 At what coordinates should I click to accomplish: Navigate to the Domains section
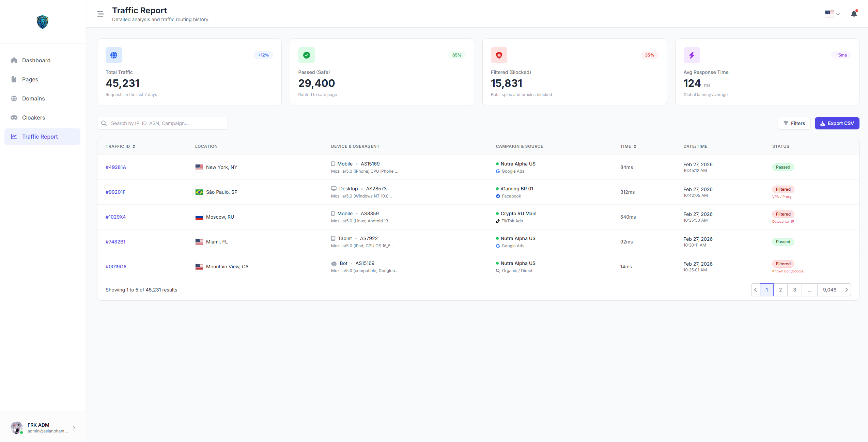tap(33, 98)
